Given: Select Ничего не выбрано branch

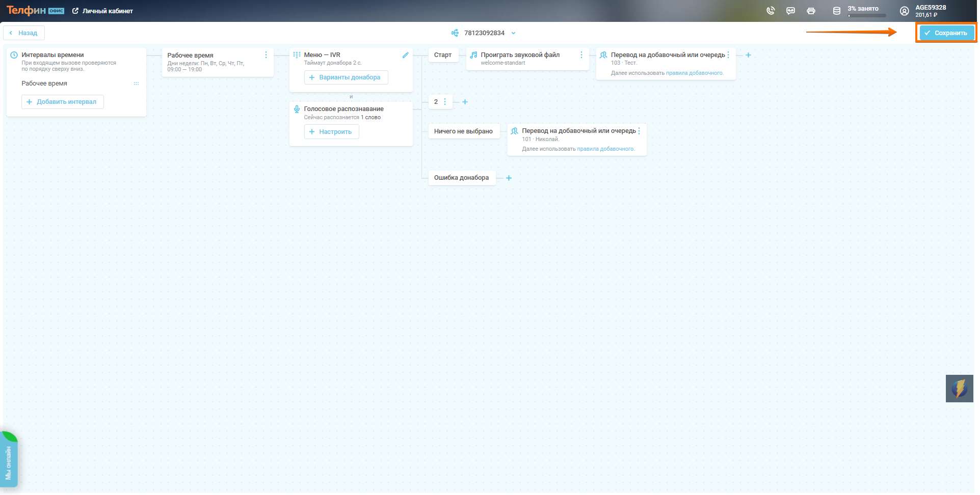Looking at the screenshot, I should click(464, 131).
